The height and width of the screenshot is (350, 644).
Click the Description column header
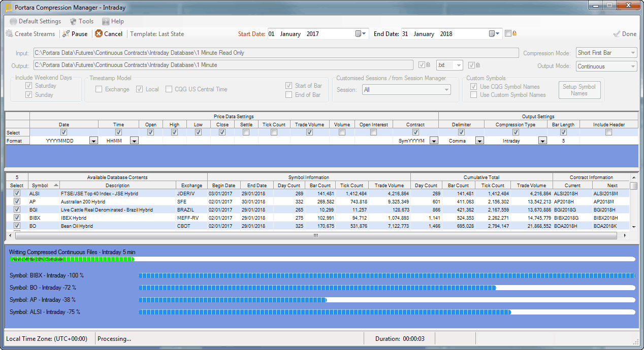117,186
